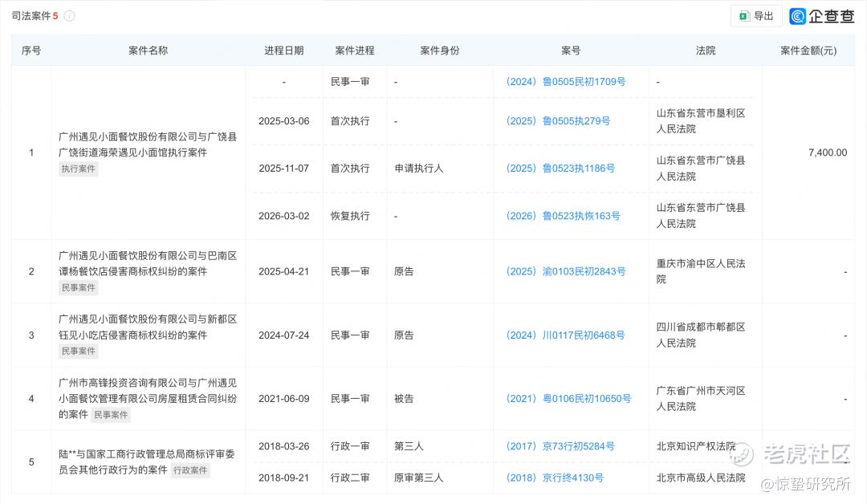The image size is (867, 504).
Task: Click date 2024-07-24
Action: click(283, 335)
